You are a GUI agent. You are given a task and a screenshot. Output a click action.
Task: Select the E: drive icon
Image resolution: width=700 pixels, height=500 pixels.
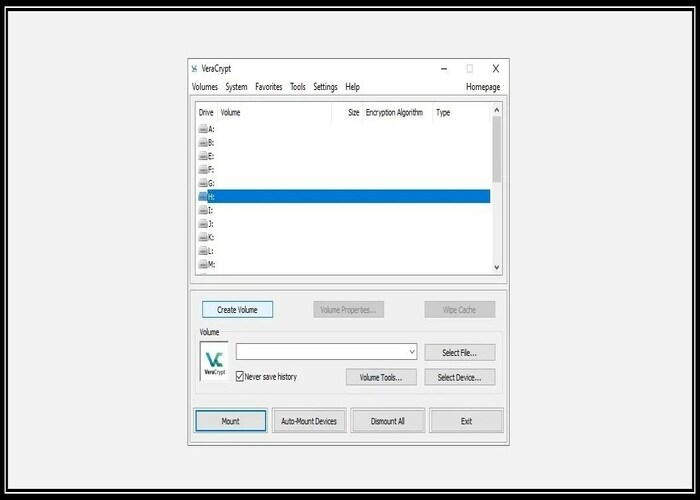point(203,156)
